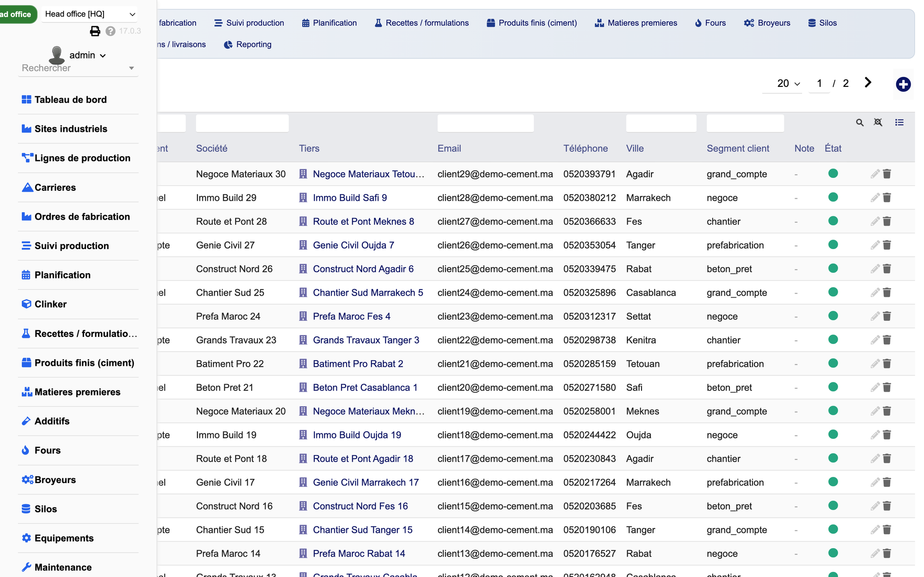Open Reporting top menu
The height and width of the screenshot is (577, 924).
click(x=248, y=45)
